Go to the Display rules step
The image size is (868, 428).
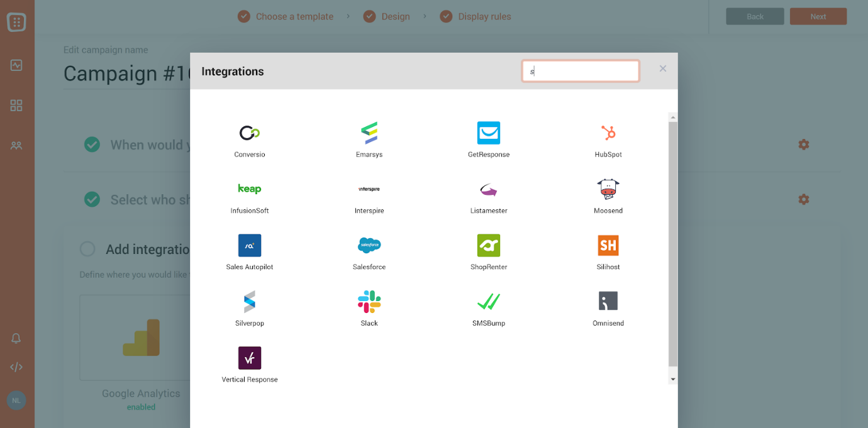(x=475, y=16)
